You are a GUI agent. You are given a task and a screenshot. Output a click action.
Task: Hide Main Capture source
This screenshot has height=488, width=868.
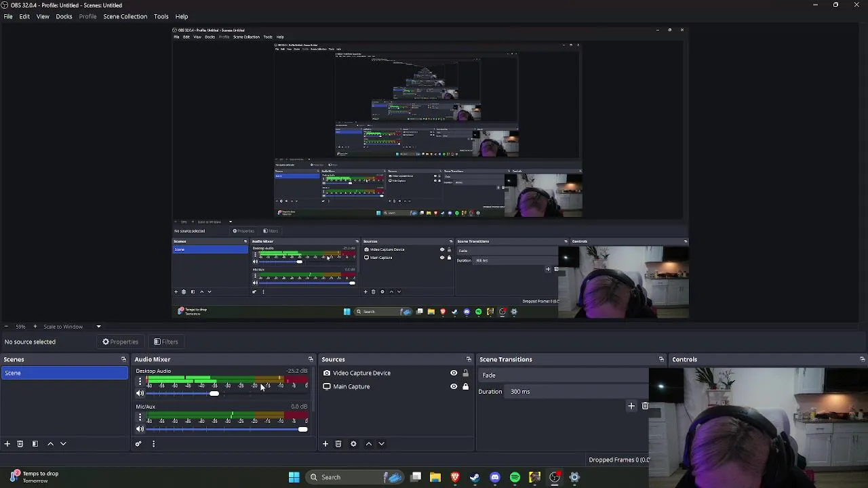pyautogui.click(x=454, y=386)
